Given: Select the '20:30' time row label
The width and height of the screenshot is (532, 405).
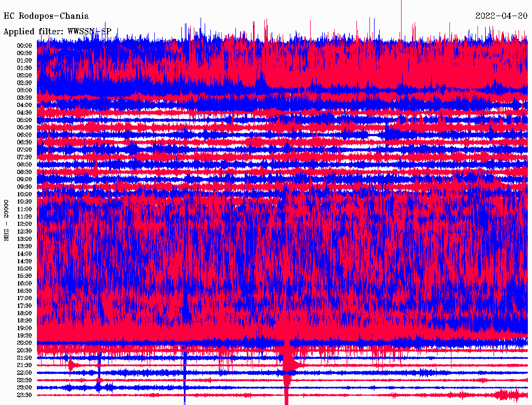Looking at the screenshot, I should (24, 350).
